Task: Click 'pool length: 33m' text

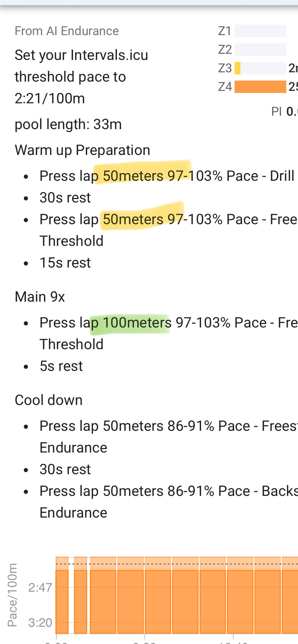Action: 68,124
